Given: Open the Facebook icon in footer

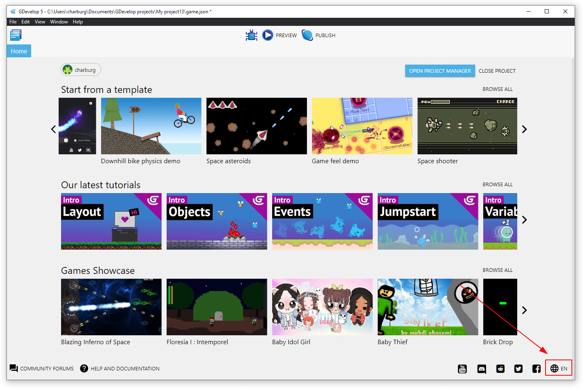Looking at the screenshot, I should [536, 369].
